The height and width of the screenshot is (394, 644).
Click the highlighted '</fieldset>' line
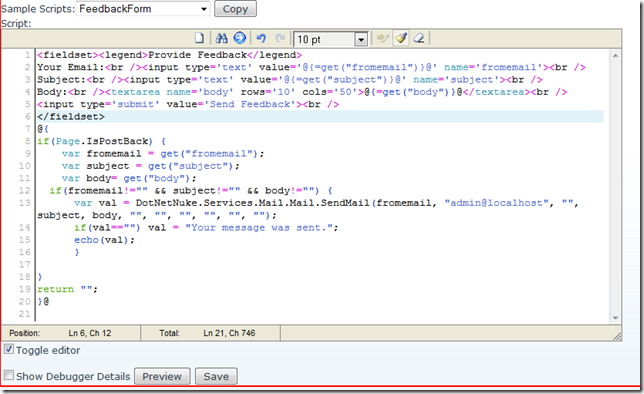click(320, 116)
